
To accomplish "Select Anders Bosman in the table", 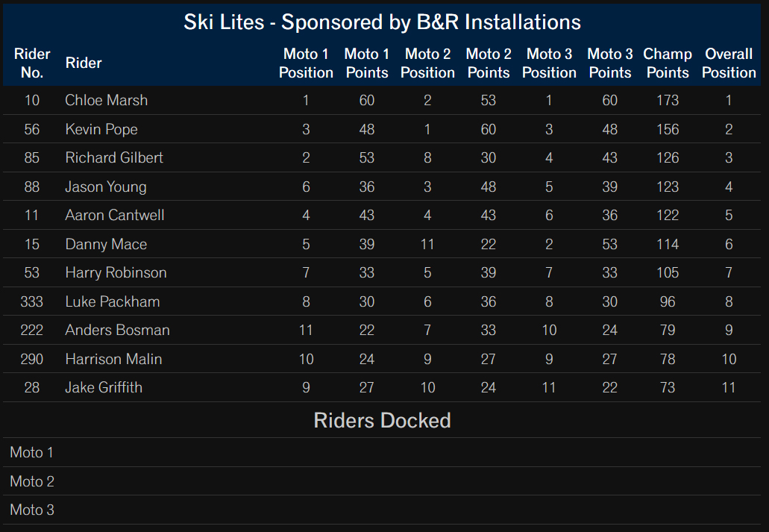I will (x=118, y=330).
